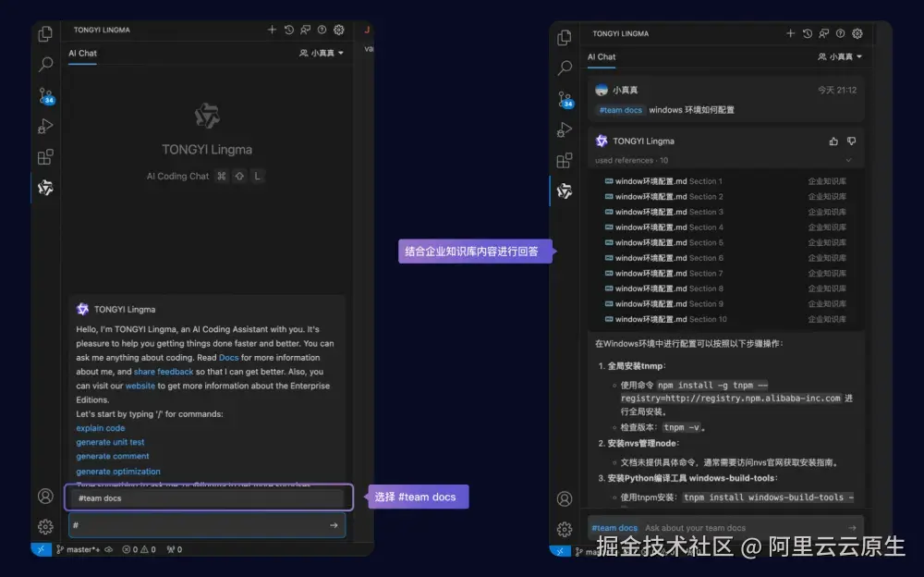
Task: Send message arrow in left window input box
Action: point(334,525)
